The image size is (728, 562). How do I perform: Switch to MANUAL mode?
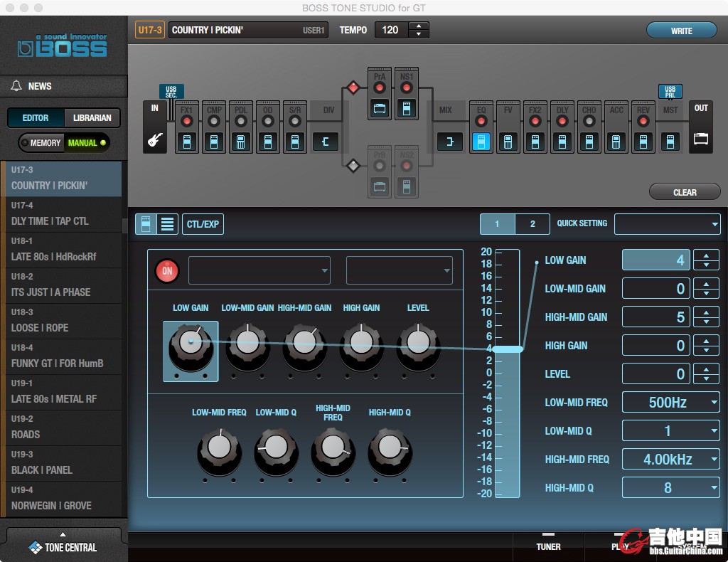(x=87, y=143)
